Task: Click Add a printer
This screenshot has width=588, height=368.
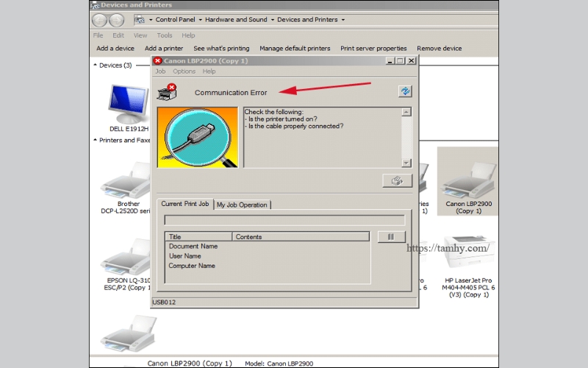Action: point(164,49)
